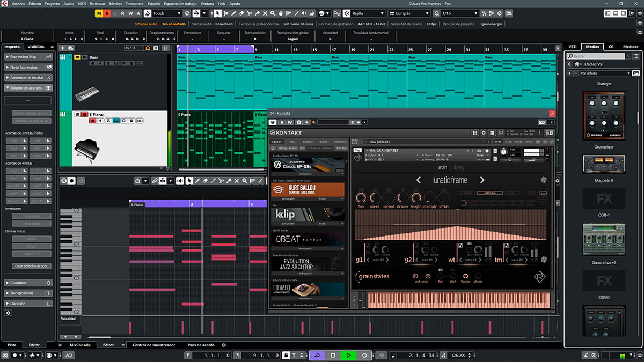The image size is (644, 362).
Task: Open the Kontakt library view link
Action: [459, 168]
